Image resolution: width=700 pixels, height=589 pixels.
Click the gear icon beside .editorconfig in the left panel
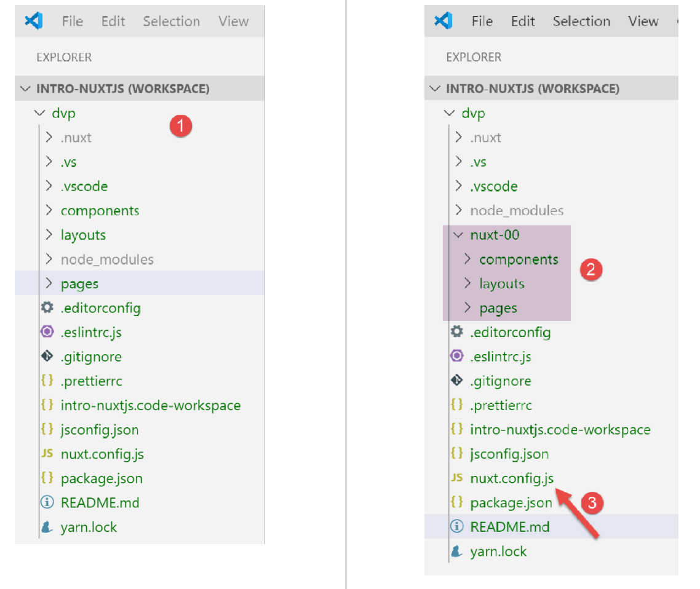tap(47, 307)
